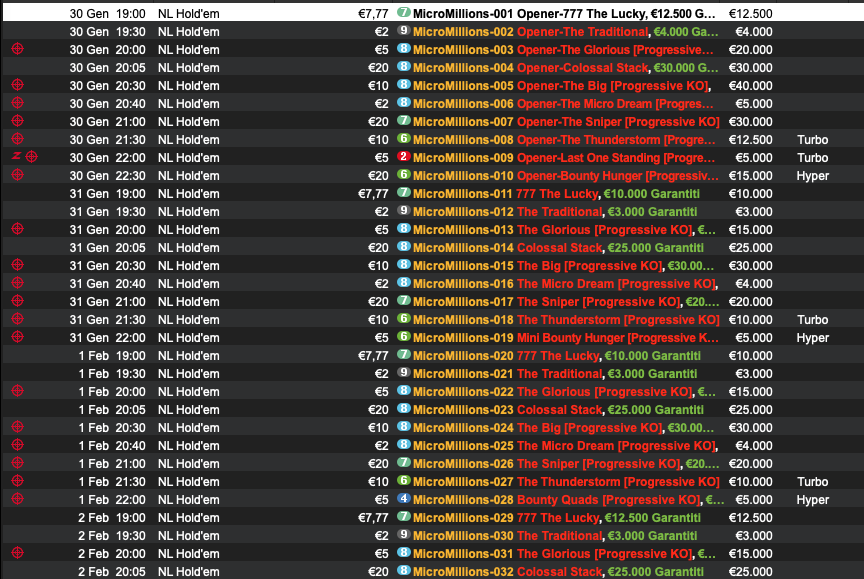
Task: Click the Hyper label for MicroMillions-010
Action: [x=813, y=176]
